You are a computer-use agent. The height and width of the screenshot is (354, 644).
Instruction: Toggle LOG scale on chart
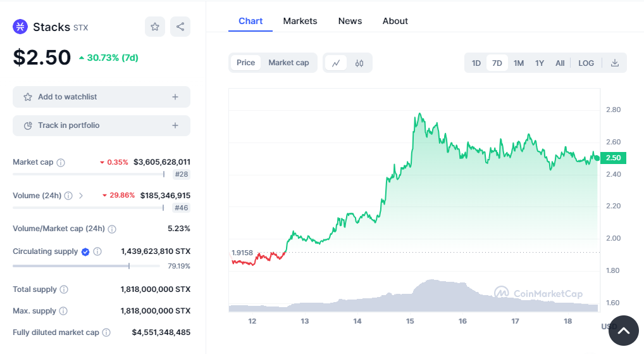coord(586,63)
